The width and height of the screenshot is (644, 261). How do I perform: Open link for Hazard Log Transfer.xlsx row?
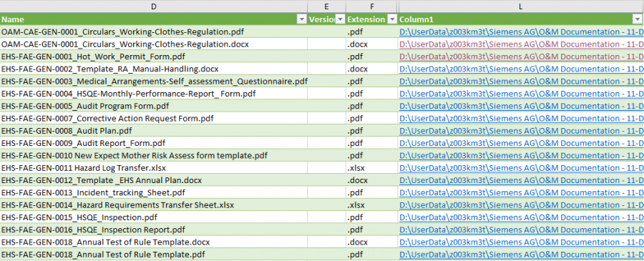(x=521, y=168)
